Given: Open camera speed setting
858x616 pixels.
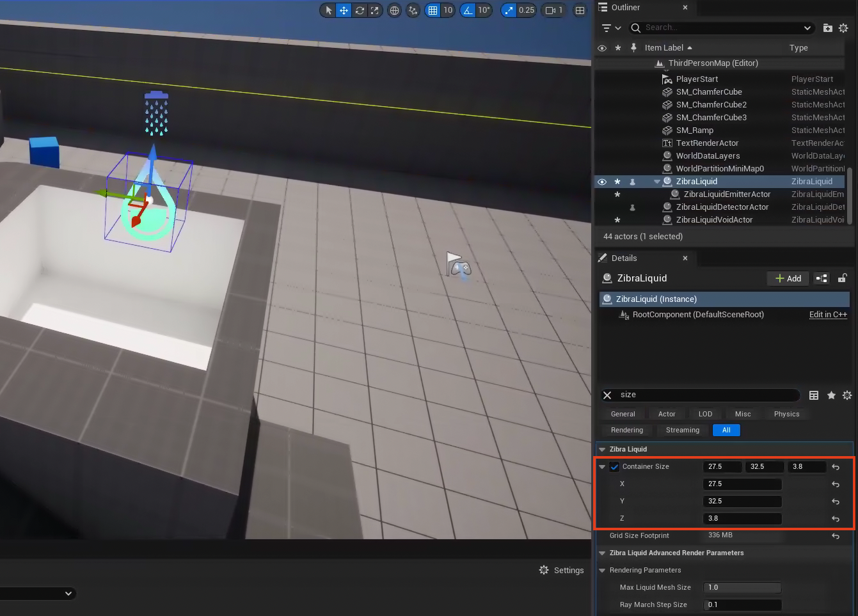Looking at the screenshot, I should (x=553, y=10).
